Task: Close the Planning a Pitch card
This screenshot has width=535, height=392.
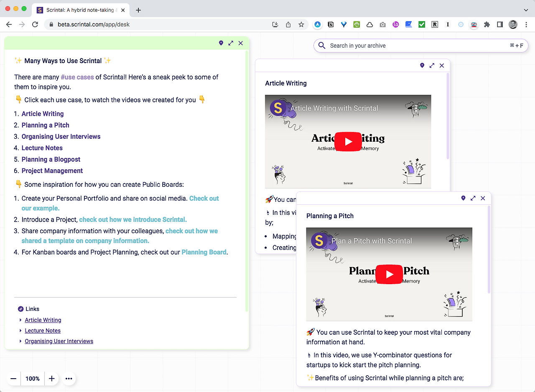Action: [483, 198]
